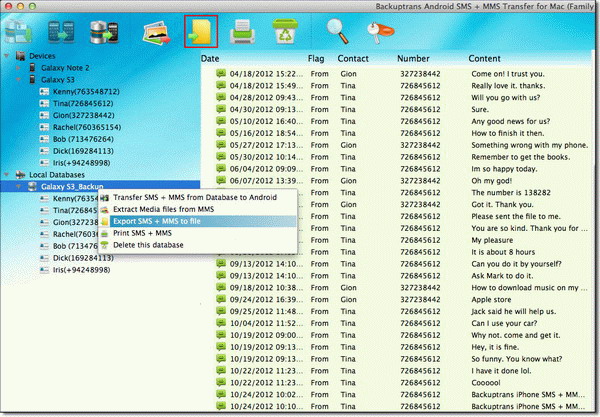
Task: Select Dick(169284113) under Galaxy S3
Action: coord(83,151)
